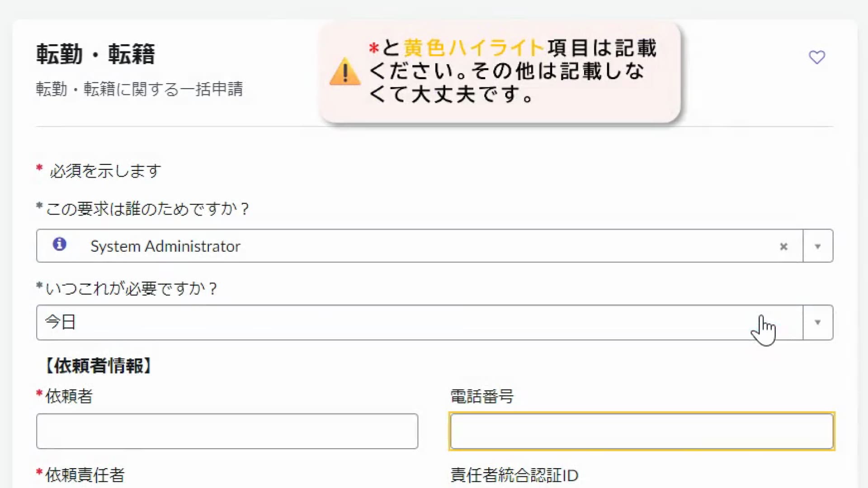The height and width of the screenshot is (488, 868).
Task: Click the 責任者統合認証ID label
Action: pyautogui.click(x=514, y=475)
